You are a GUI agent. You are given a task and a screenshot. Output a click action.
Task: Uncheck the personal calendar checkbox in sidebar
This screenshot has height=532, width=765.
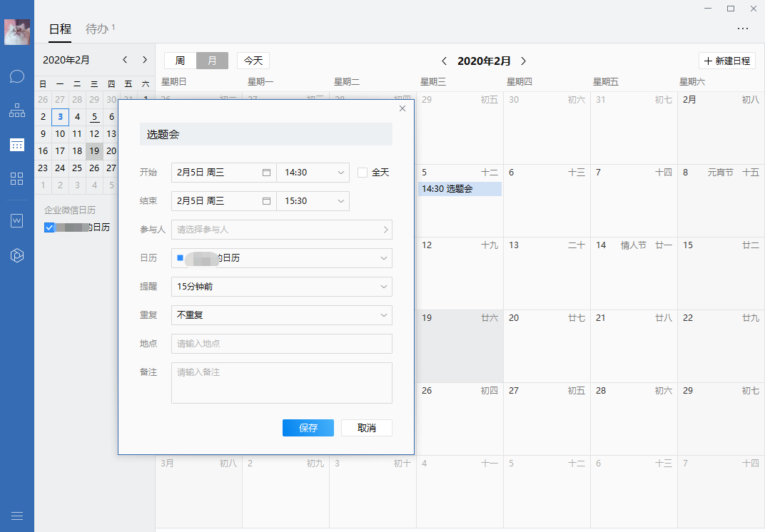click(x=49, y=227)
